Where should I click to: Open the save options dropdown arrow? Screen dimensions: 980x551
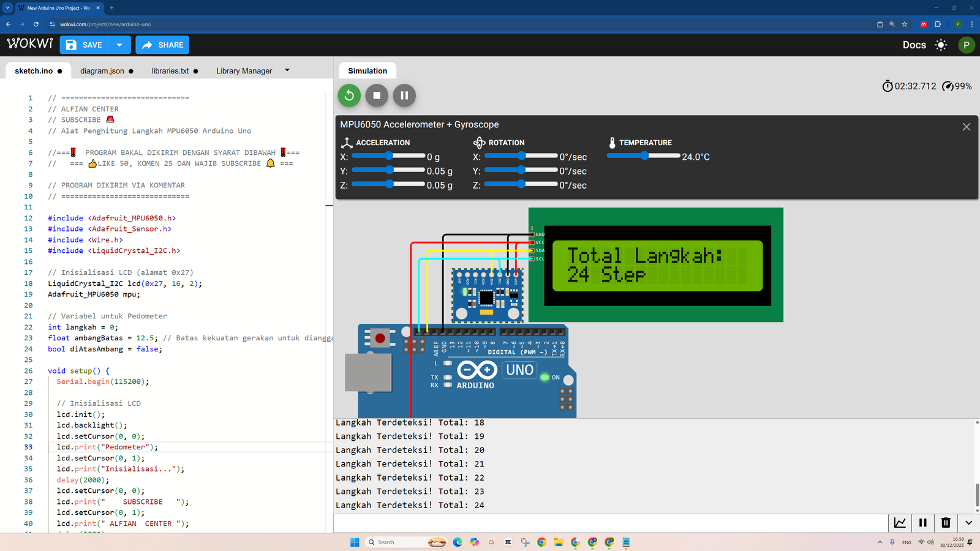(119, 45)
